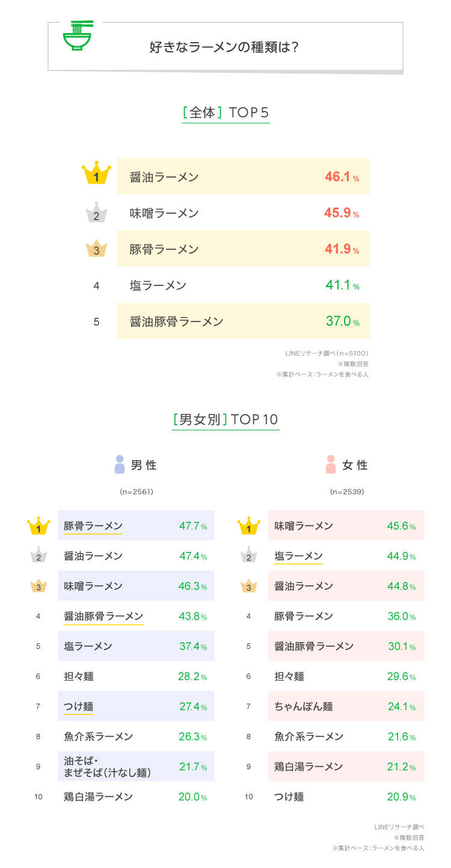Image resolution: width=451 pixels, height=868 pixels.
Task: Click the silver crown for overall rank 2
Action: (x=96, y=213)
